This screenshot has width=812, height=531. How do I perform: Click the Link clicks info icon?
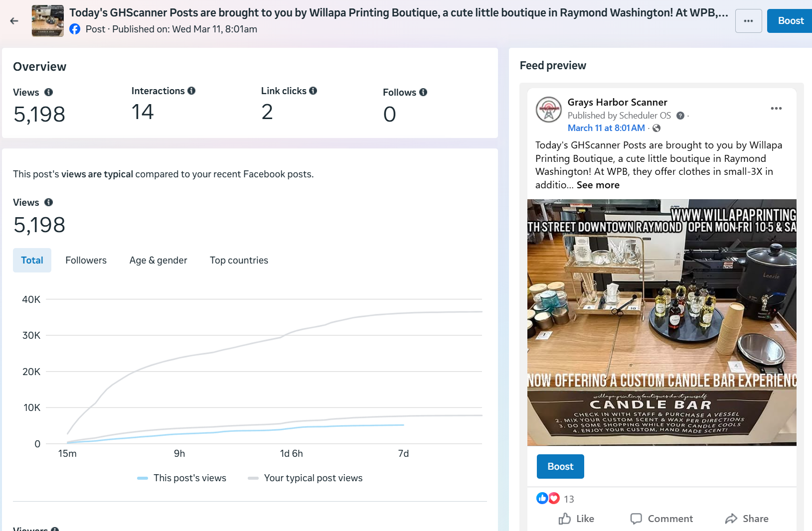click(x=313, y=91)
